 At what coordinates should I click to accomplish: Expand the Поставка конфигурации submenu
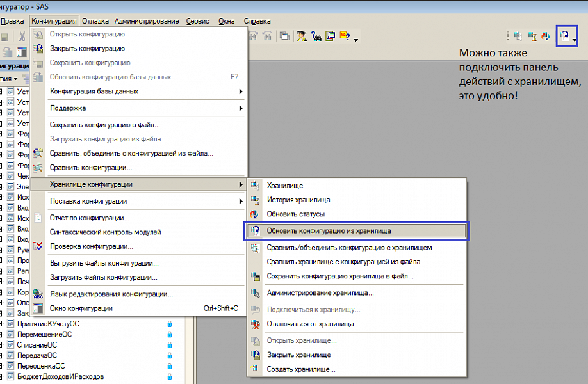coord(138,201)
